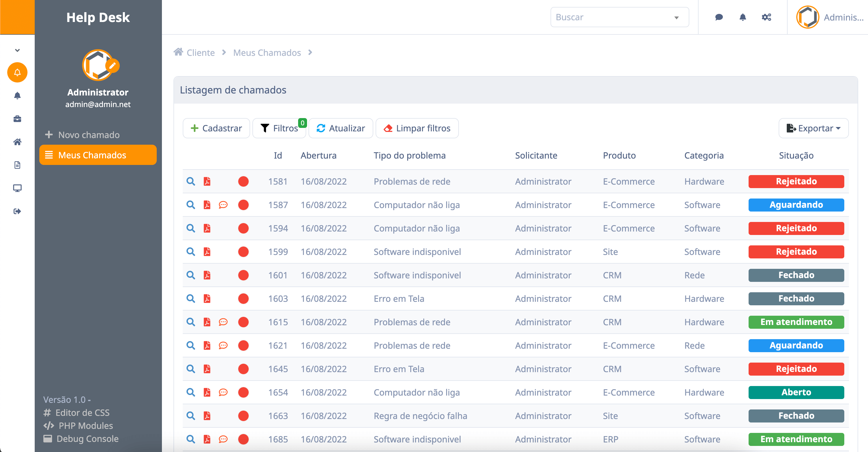
Task: Open comments icon for ticket 1654
Action: (x=223, y=392)
